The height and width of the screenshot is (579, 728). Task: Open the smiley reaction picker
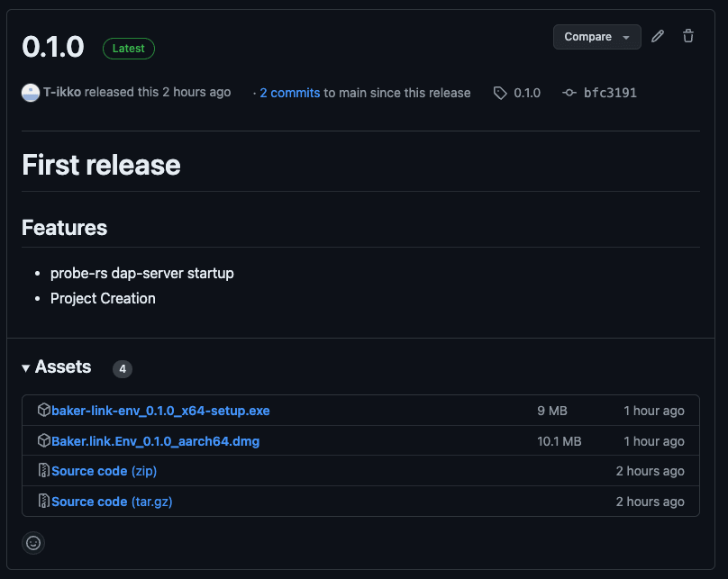pos(32,543)
